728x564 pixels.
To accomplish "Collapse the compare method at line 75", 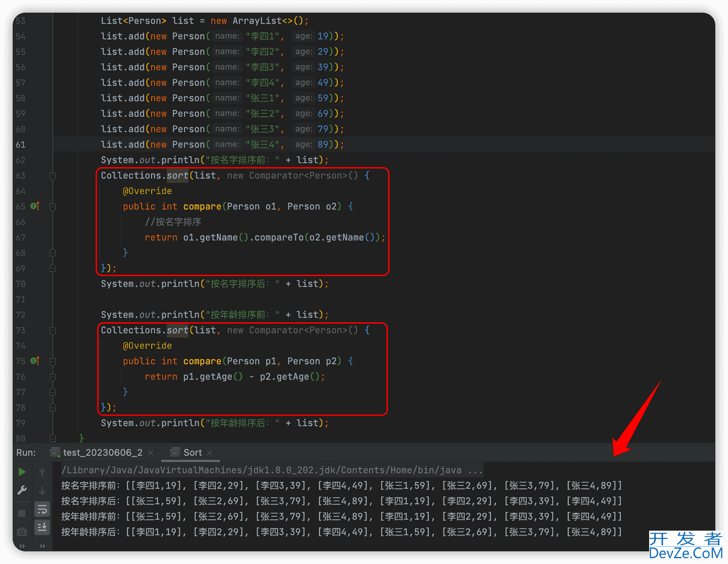I will coord(53,361).
